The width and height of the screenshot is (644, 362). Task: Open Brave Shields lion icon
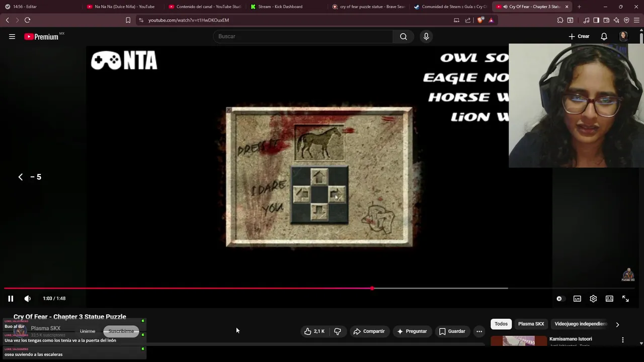click(x=480, y=20)
